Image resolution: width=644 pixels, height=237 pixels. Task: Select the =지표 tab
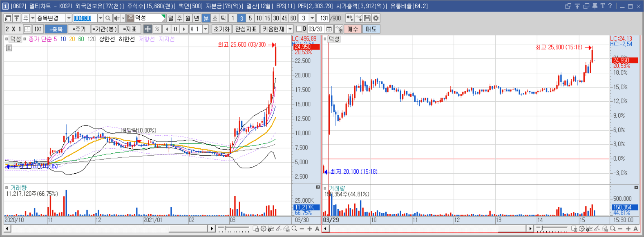click(130, 29)
